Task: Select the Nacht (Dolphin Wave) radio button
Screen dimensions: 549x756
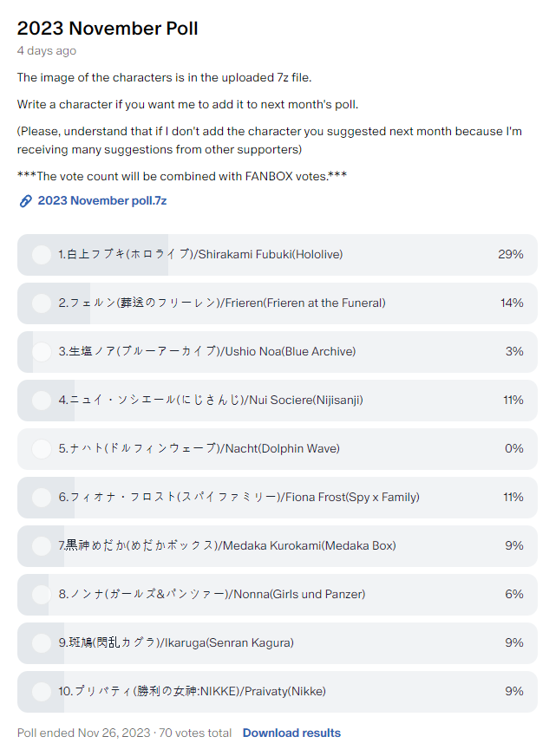Action: pos(41,449)
